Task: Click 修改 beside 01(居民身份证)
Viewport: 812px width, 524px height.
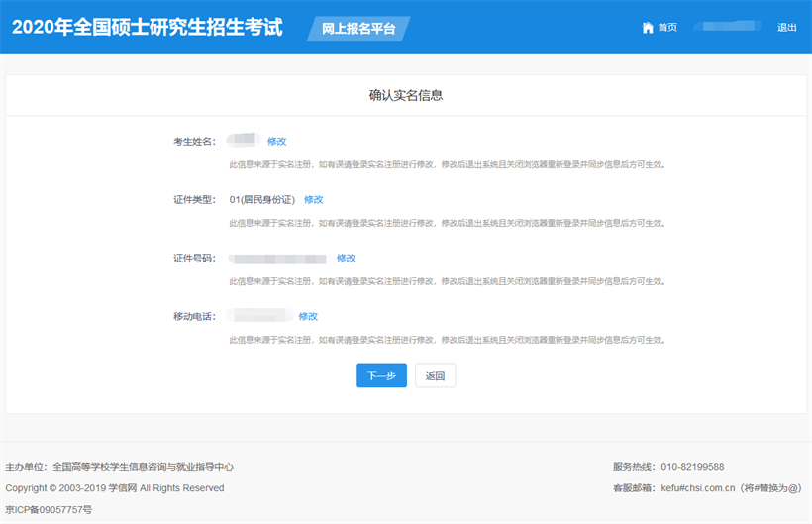Action: tap(313, 200)
